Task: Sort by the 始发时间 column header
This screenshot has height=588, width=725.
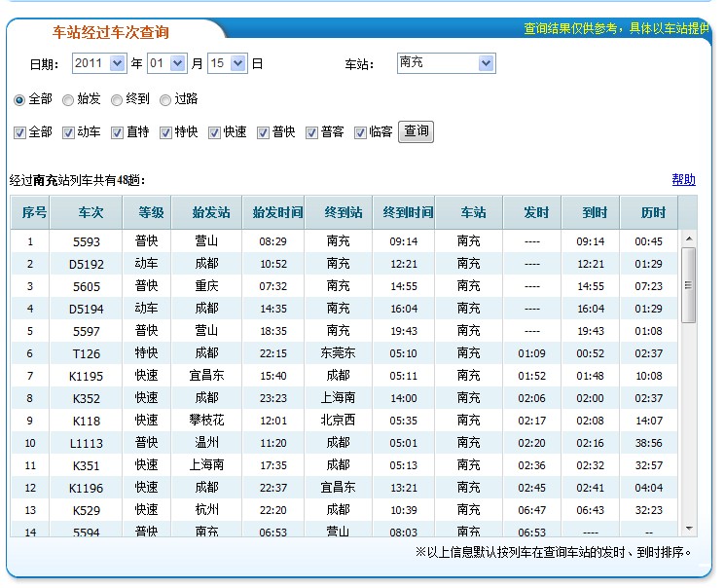Action: pyautogui.click(x=273, y=212)
